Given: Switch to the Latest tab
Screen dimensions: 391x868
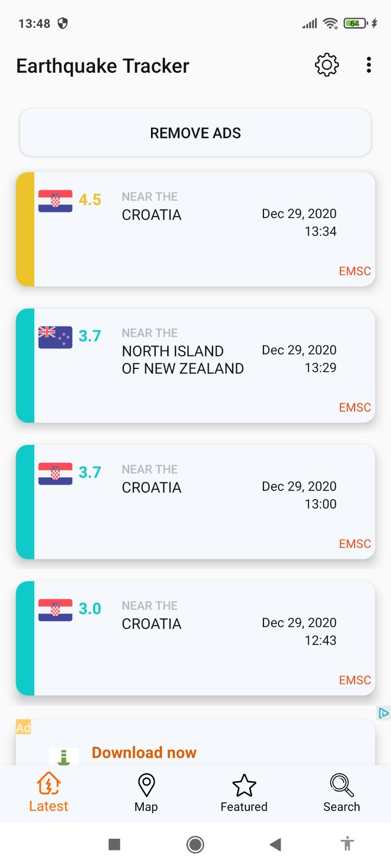Looking at the screenshot, I should click(x=49, y=793).
